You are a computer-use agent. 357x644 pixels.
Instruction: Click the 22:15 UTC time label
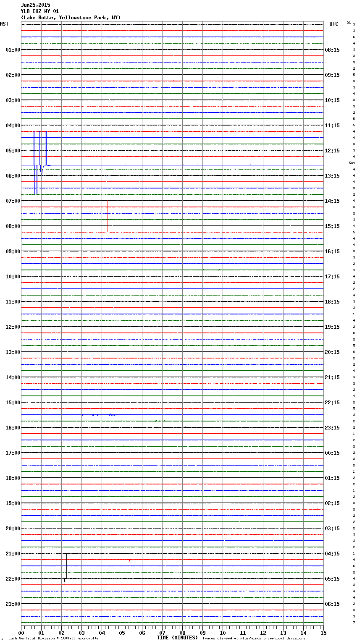point(332,403)
